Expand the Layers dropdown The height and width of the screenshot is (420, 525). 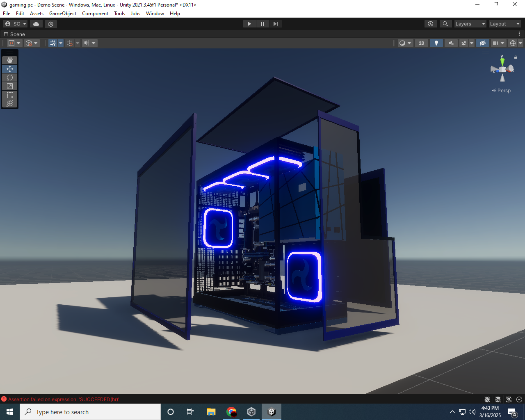pos(470,24)
